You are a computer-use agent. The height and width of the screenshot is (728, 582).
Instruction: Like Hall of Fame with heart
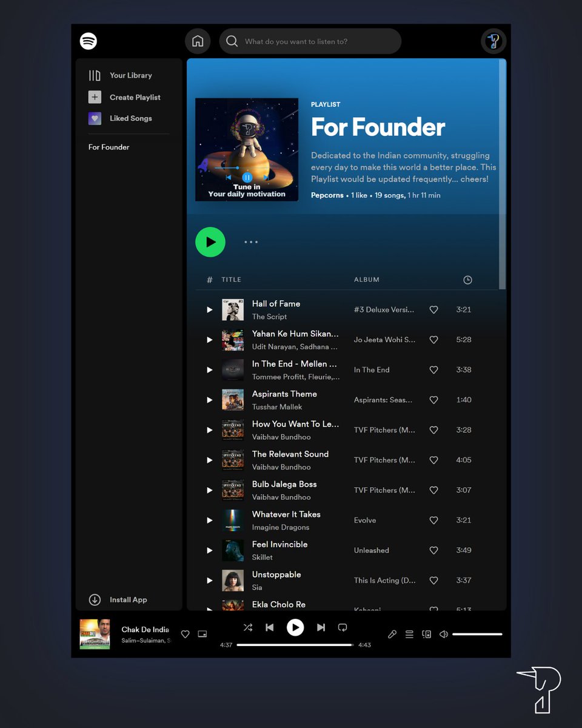pyautogui.click(x=433, y=309)
